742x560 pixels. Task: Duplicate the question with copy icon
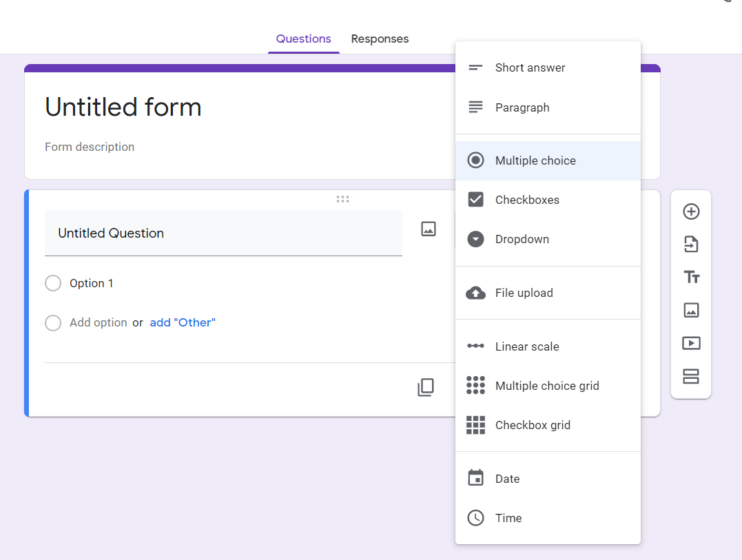(425, 387)
